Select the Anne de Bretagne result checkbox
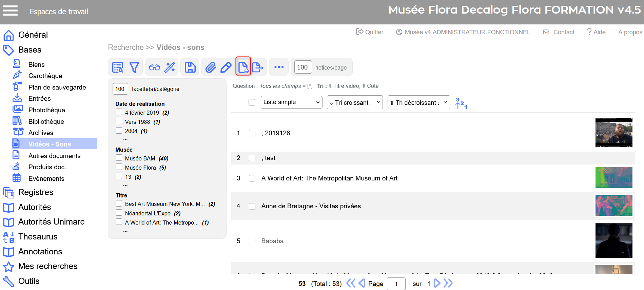The height and width of the screenshot is (290, 644). coord(252,206)
